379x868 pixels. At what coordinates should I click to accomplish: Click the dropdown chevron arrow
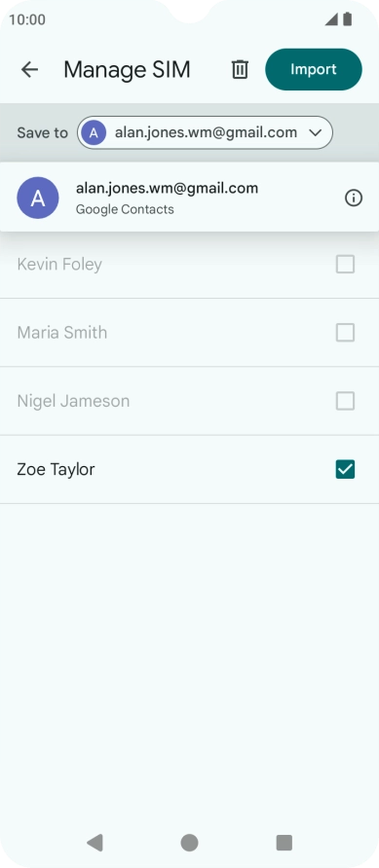(316, 133)
